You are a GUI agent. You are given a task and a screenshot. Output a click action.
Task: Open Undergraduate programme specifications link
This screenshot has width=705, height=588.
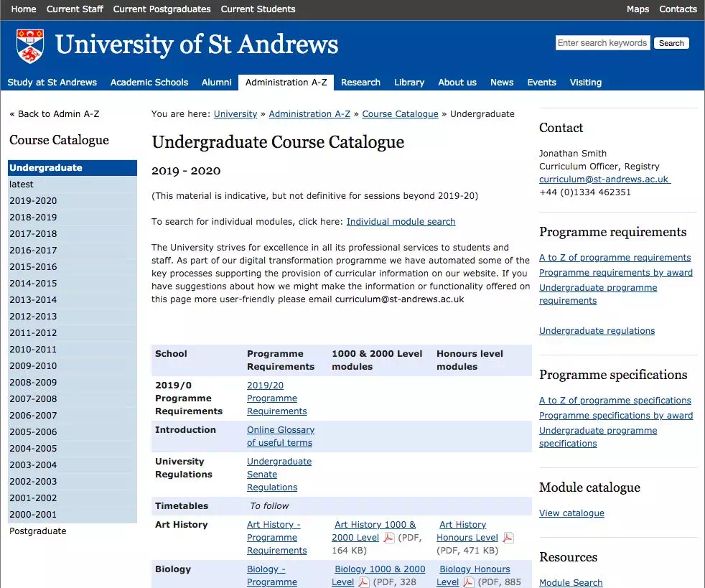point(598,437)
